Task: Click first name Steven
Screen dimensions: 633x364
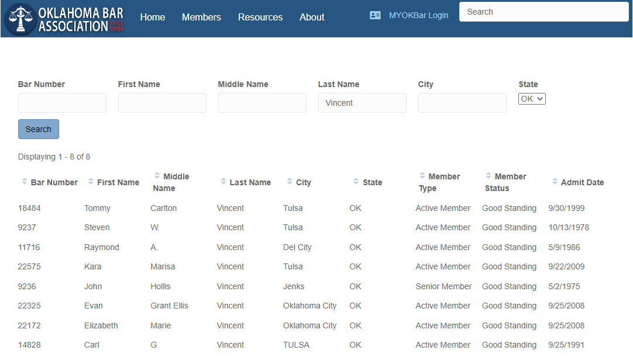Action: coord(97,227)
